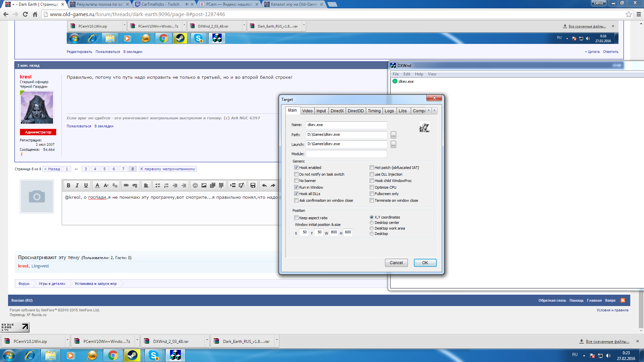The width and height of the screenshot is (644, 362).
Task: Disable the Run in Window checkbox
Action: 296,187
